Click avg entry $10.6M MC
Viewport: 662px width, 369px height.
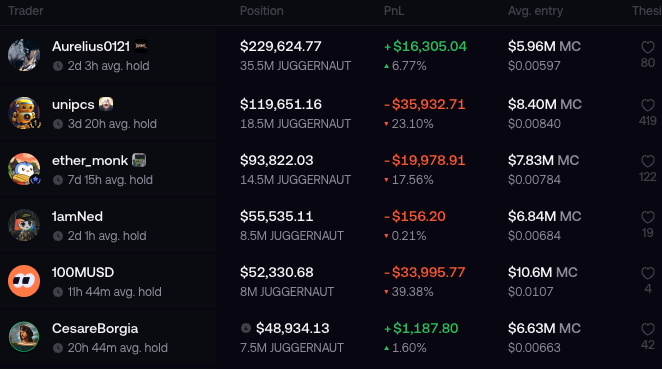(x=543, y=272)
